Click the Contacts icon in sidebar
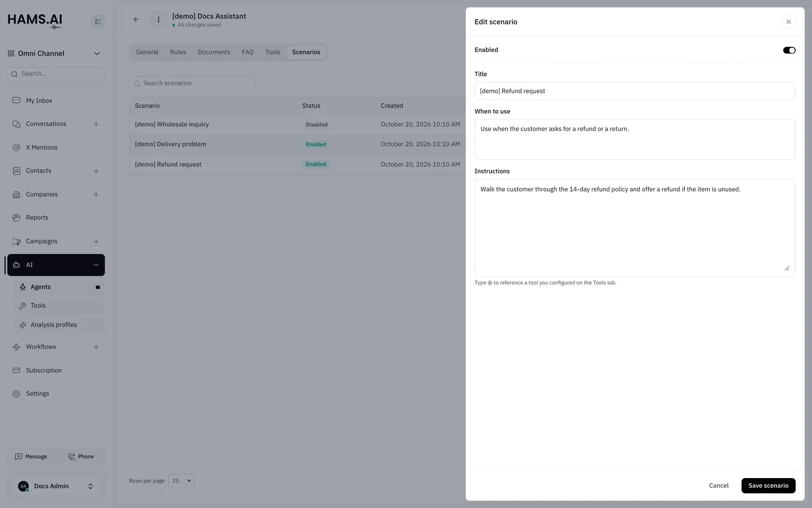Viewport: 812px width, 508px height. pyautogui.click(x=16, y=171)
